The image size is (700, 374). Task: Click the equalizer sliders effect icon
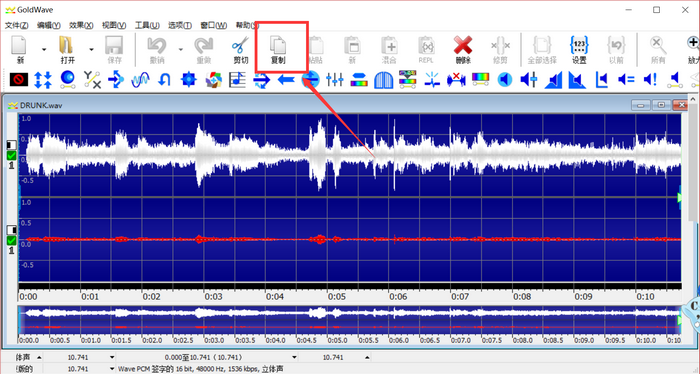pyautogui.click(x=335, y=80)
